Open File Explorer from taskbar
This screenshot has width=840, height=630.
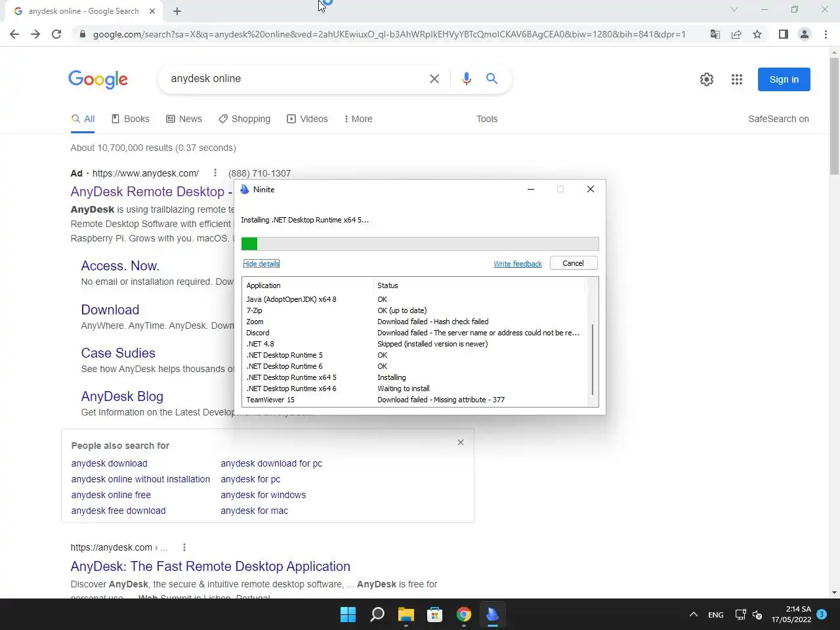(406, 614)
